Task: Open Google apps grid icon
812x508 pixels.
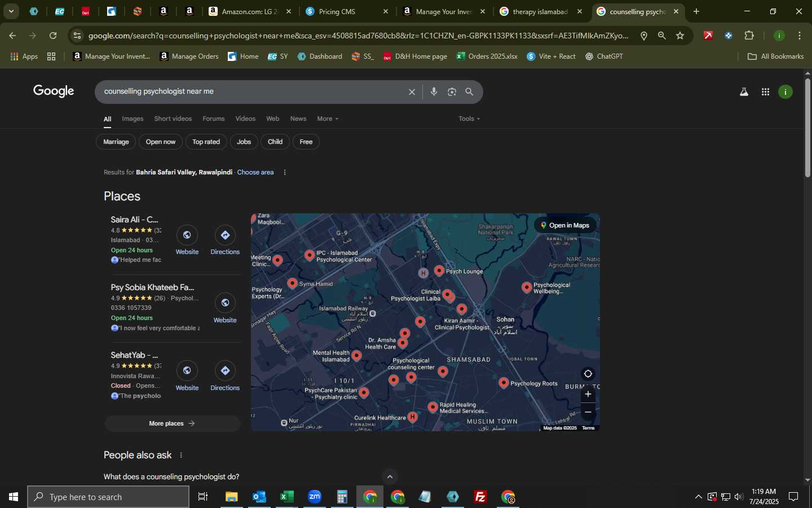Action: tap(765, 92)
